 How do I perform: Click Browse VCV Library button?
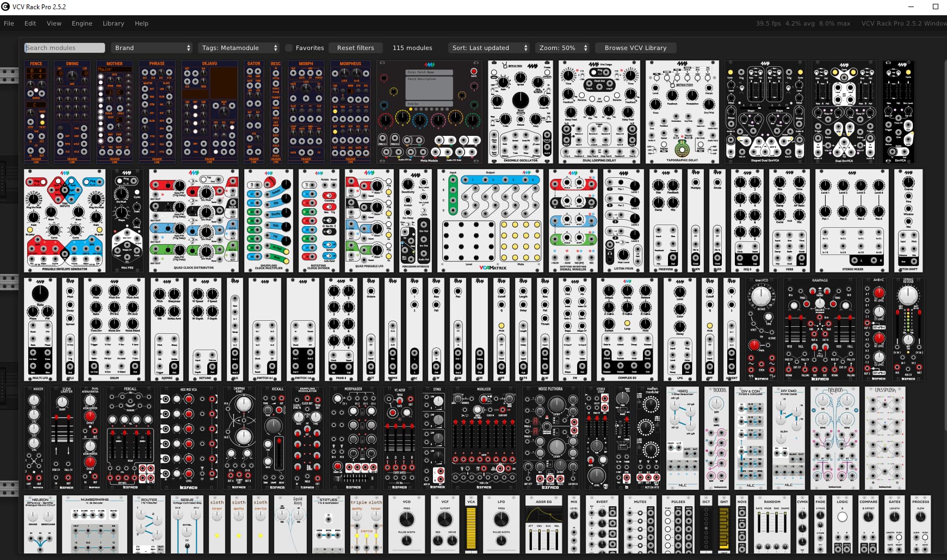click(x=635, y=48)
